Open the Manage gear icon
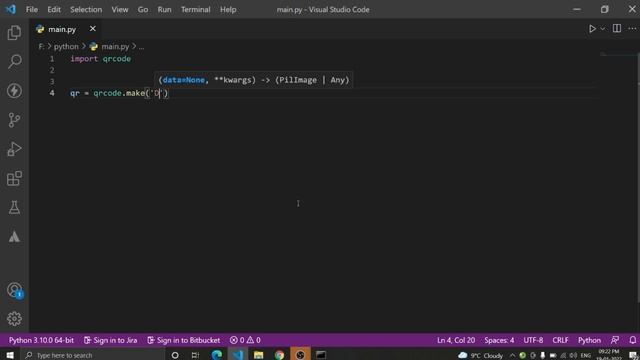This screenshot has width=640, height=360. tap(14, 319)
